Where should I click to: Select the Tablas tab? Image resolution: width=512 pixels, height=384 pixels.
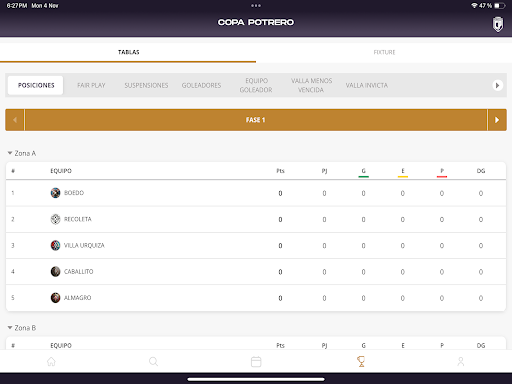coord(128,52)
